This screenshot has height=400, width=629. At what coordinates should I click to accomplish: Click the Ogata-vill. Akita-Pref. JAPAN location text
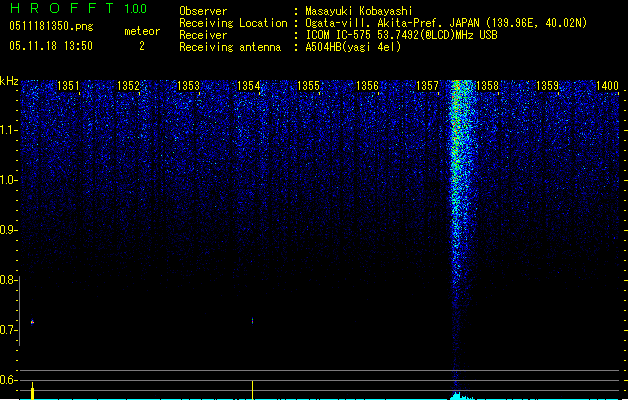[446, 23]
